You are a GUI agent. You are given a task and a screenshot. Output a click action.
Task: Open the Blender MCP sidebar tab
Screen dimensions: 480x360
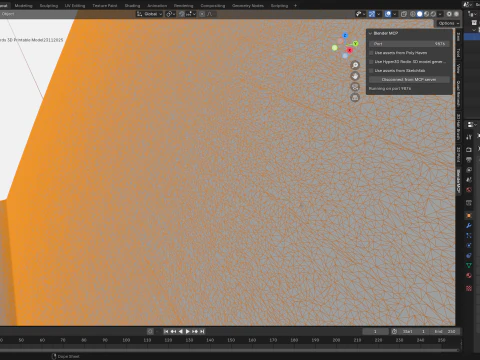458,181
